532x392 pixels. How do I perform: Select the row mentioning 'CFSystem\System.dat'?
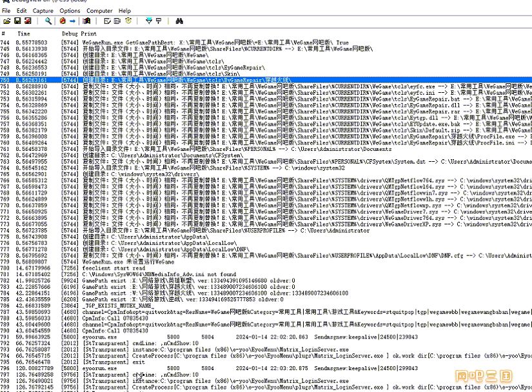(x=266, y=161)
